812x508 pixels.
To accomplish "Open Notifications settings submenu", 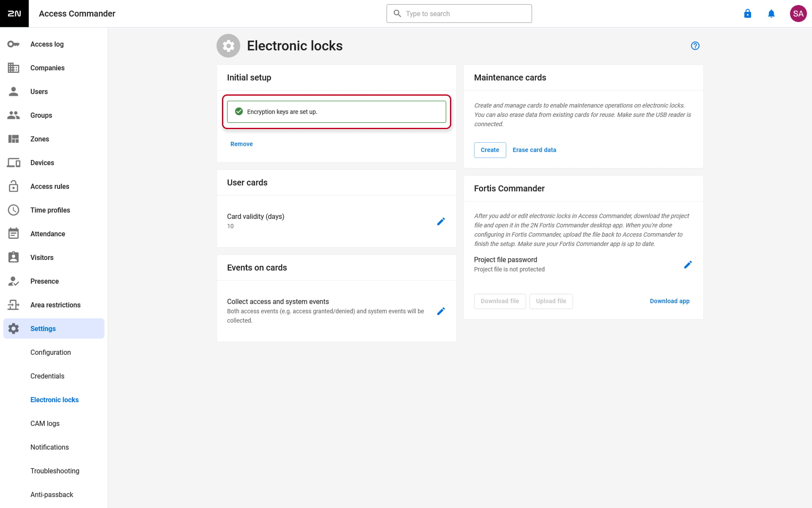I will coord(54,447).
